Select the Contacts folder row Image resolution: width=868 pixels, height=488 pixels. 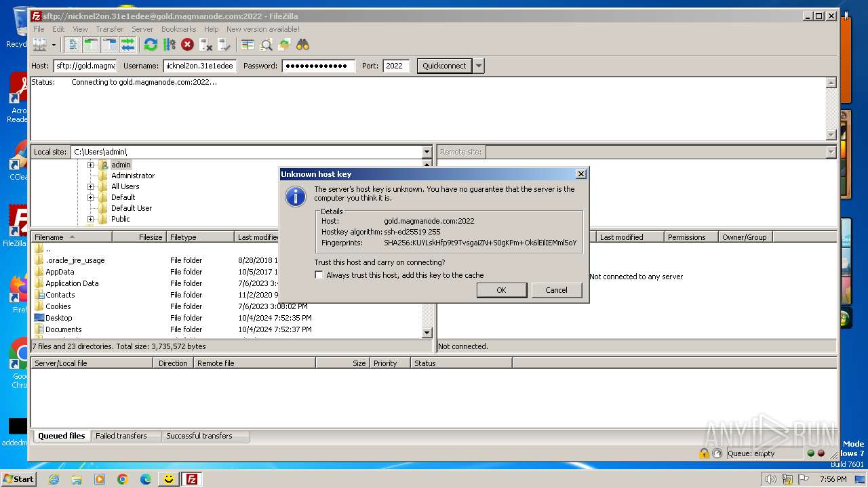227,295
